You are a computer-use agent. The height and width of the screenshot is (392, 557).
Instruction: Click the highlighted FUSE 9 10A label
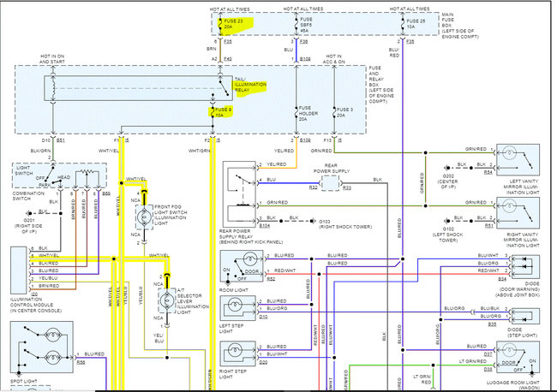click(224, 112)
